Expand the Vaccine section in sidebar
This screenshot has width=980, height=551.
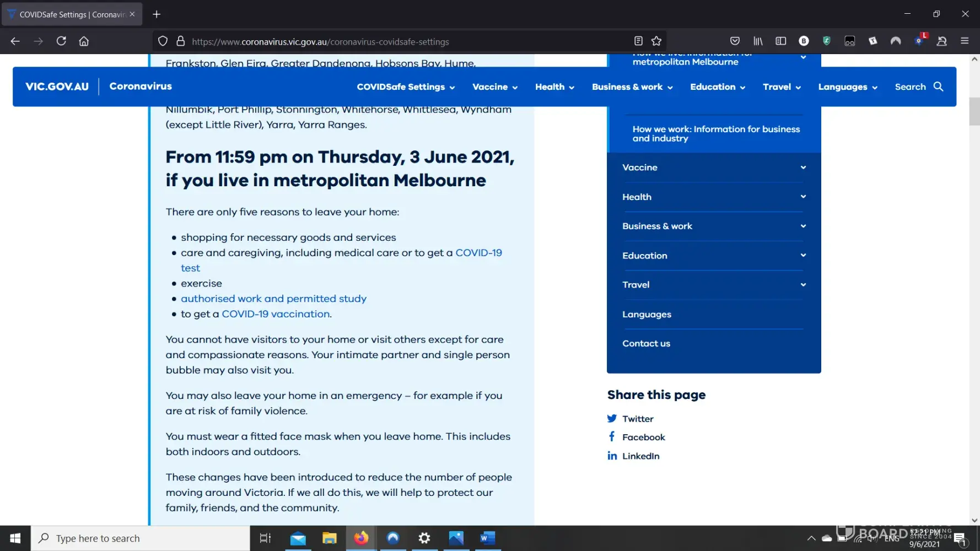(803, 168)
